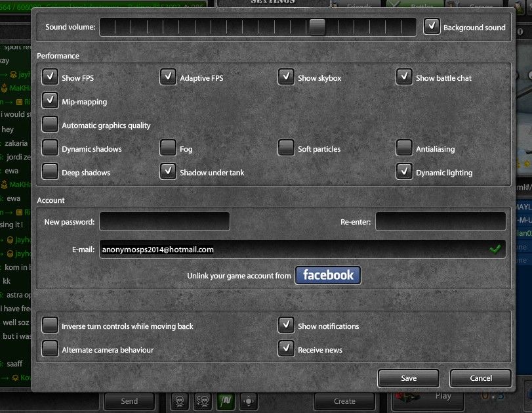Disable the Show FPS checkbox
The image size is (532, 413).
coord(51,77)
